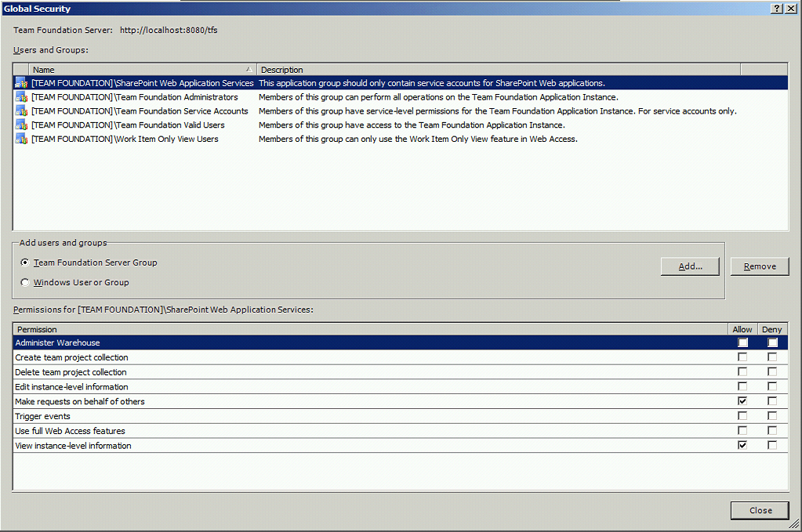Select the Administer Warehouse permission row

coord(401,342)
